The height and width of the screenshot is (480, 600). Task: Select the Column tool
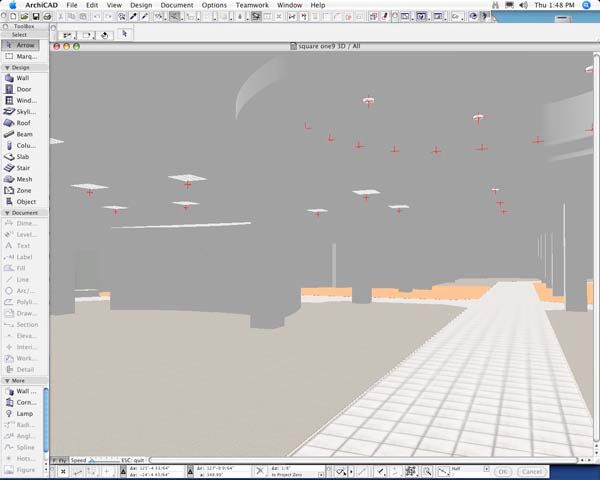point(21,145)
